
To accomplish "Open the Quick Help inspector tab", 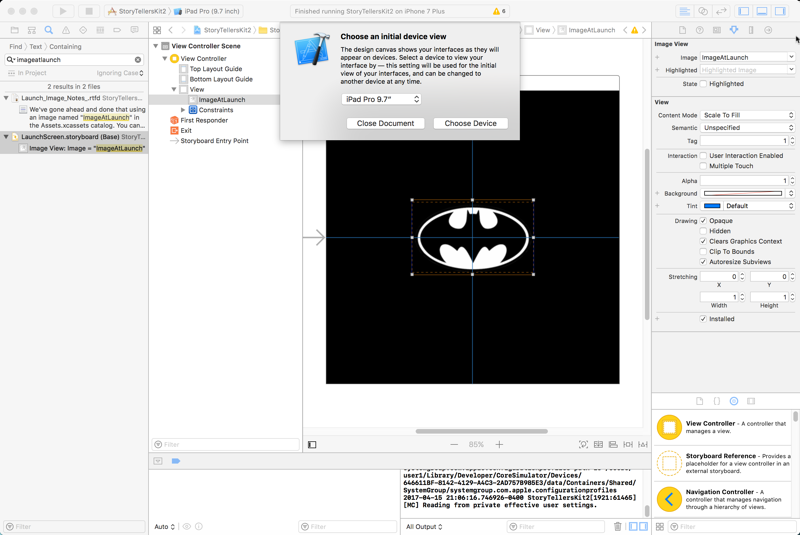I will (x=699, y=30).
